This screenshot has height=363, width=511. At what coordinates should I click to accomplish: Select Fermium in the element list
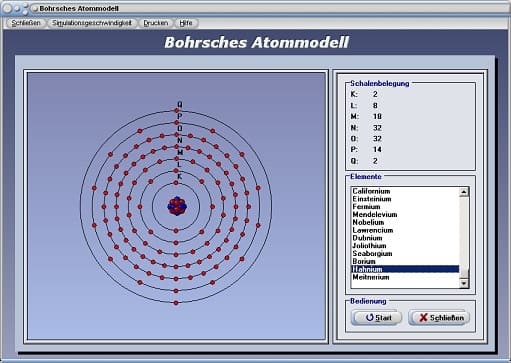[x=405, y=207]
